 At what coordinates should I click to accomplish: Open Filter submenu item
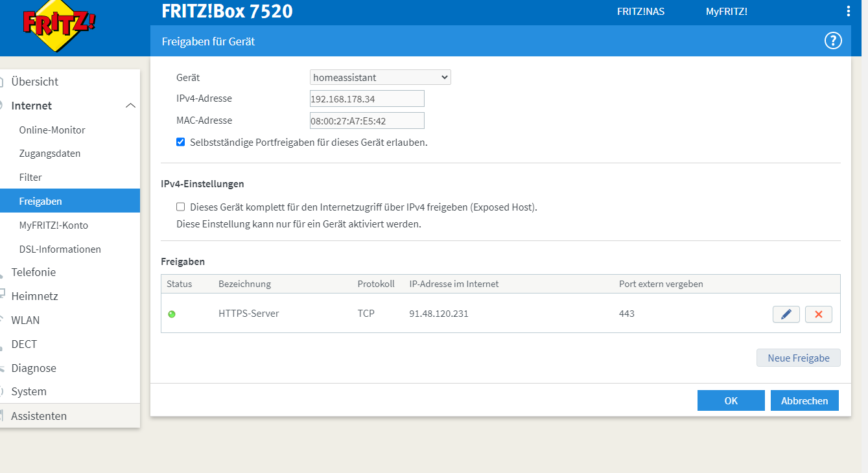[30, 177]
